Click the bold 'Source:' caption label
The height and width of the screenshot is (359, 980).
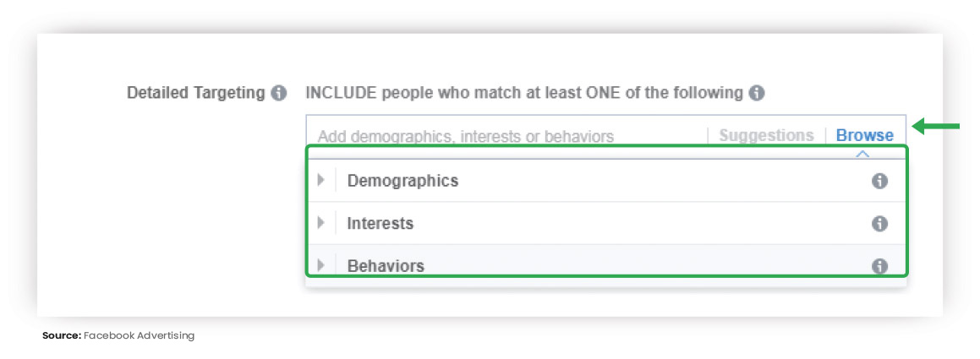point(62,336)
